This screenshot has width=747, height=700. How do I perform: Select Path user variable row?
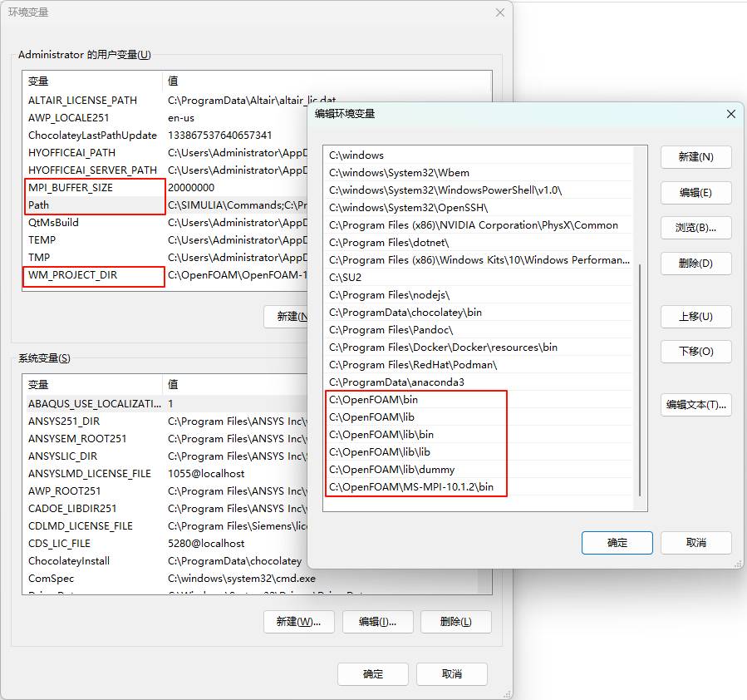click(x=165, y=205)
